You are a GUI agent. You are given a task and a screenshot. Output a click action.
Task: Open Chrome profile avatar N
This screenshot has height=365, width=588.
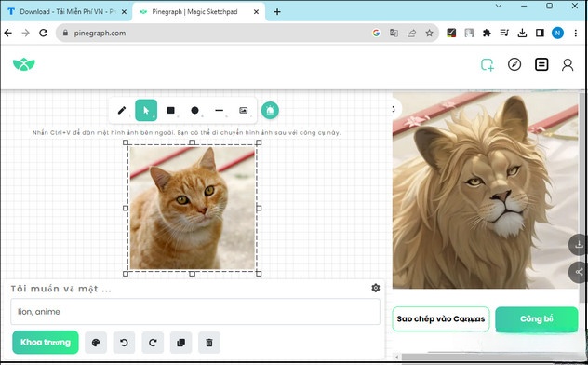coord(557,33)
